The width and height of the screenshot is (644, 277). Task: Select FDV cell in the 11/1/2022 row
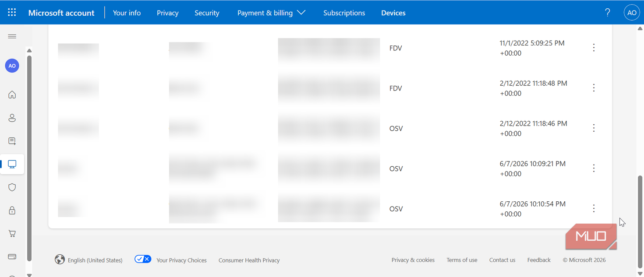point(396,48)
